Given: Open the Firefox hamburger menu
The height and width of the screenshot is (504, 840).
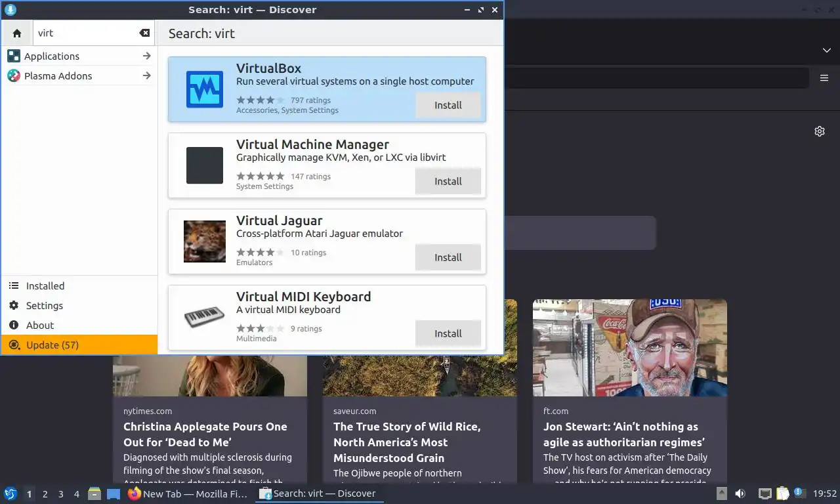Looking at the screenshot, I should [824, 77].
